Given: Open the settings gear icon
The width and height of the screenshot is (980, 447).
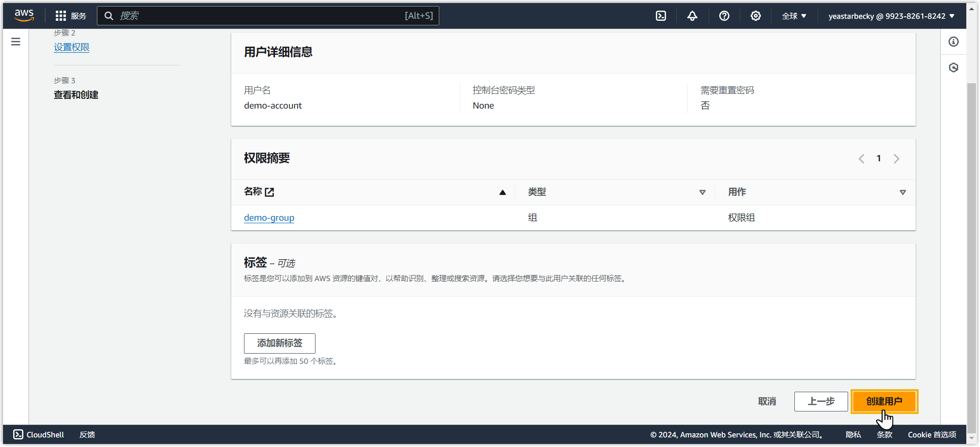Looking at the screenshot, I should [x=755, y=16].
